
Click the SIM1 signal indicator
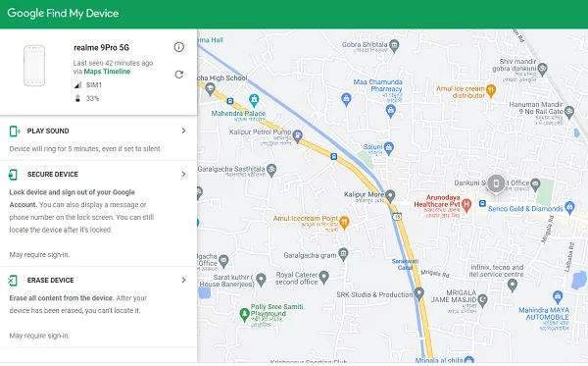pos(88,84)
